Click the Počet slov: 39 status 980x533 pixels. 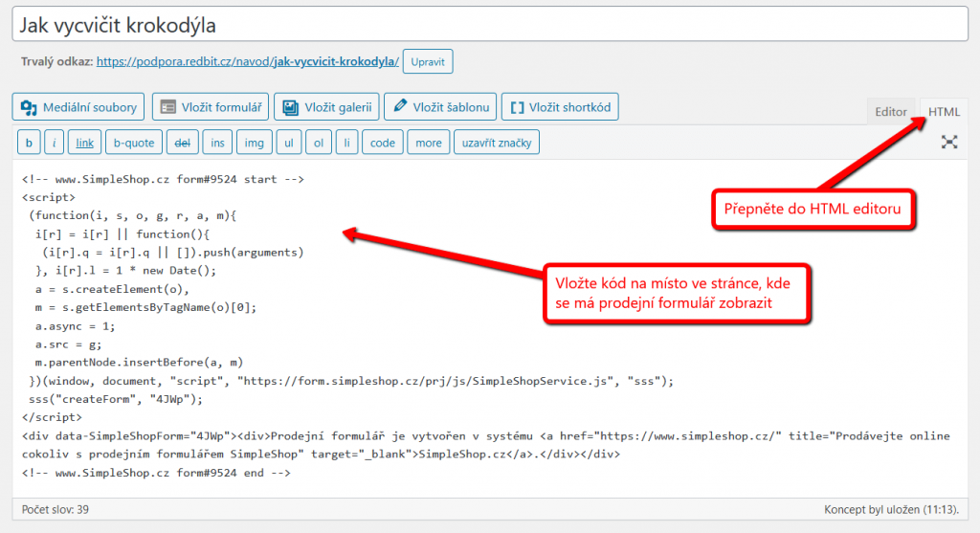[55, 509]
